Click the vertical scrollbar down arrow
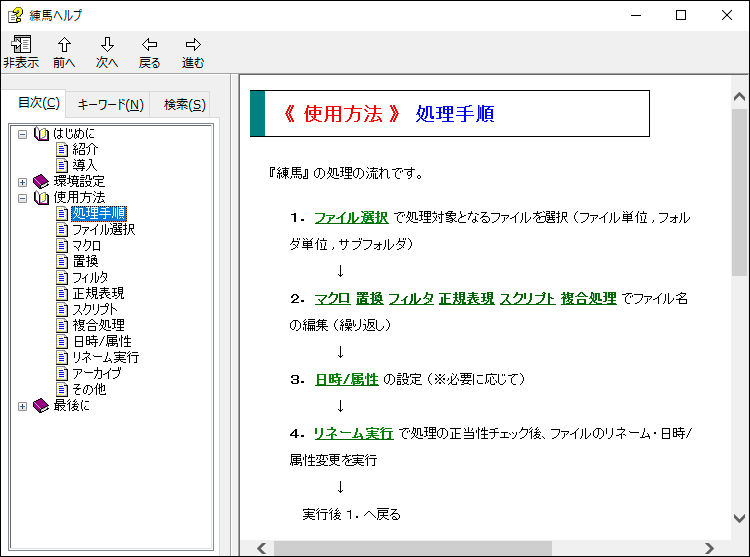The height and width of the screenshot is (557, 750). click(739, 518)
